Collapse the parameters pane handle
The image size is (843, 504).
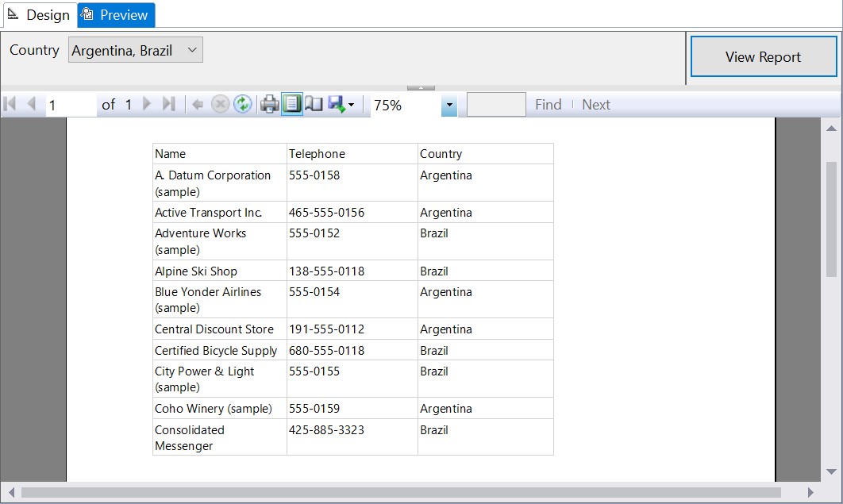[421, 87]
